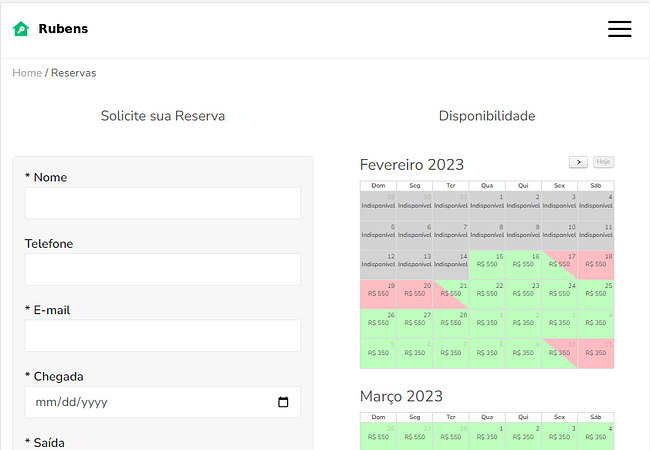
Task: Select February 28 in calendar
Action: pyautogui.click(x=451, y=324)
